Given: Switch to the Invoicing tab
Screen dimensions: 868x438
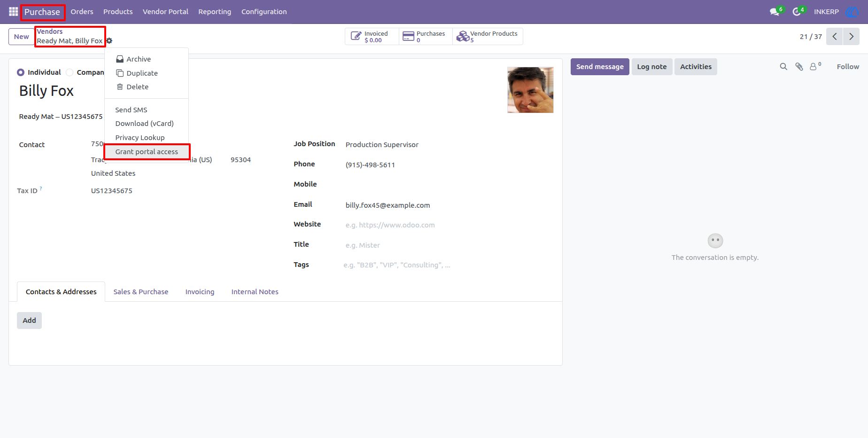Looking at the screenshot, I should tap(200, 292).
